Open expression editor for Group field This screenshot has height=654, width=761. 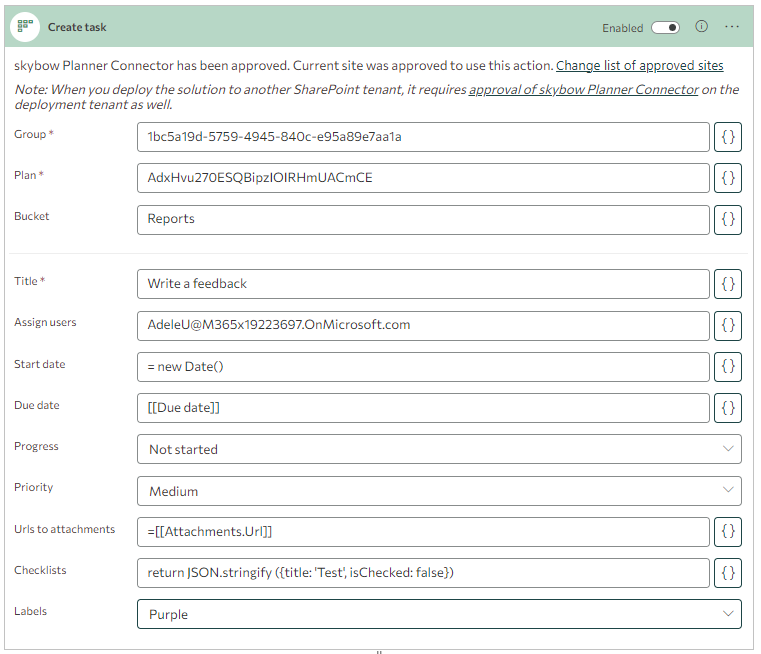[728, 137]
